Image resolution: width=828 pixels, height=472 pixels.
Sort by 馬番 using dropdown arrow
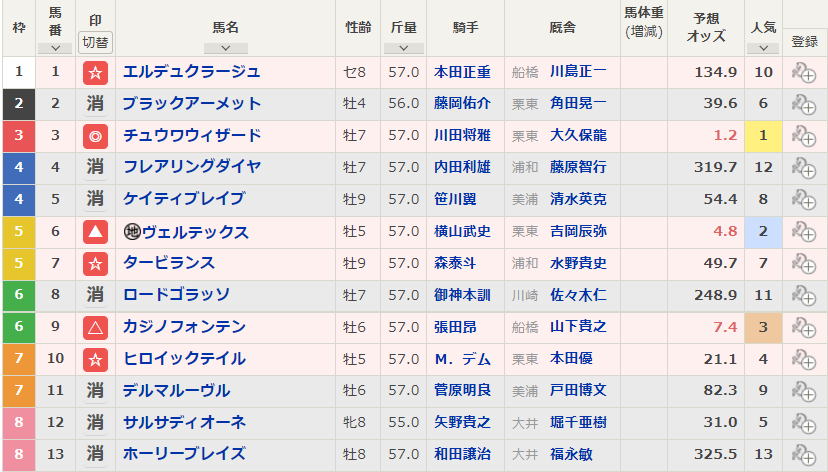click(x=55, y=48)
